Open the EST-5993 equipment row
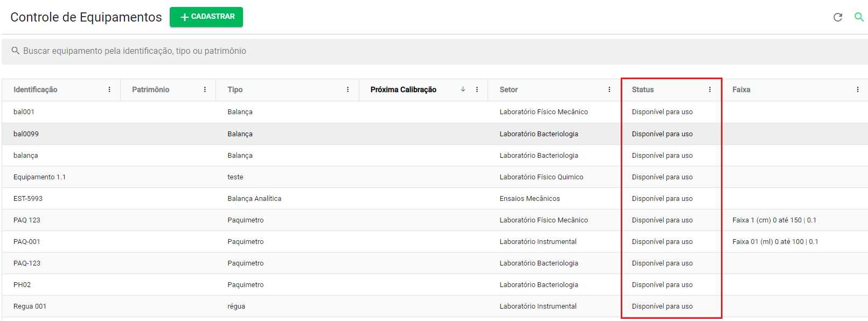Screen dimensions: 868x321 tap(435, 198)
